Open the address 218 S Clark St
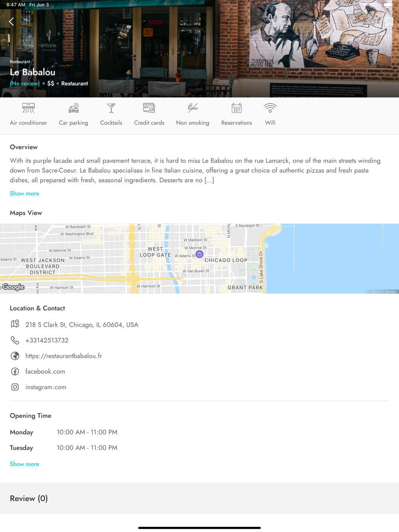Image resolution: width=399 pixels, height=532 pixels. 82,325
